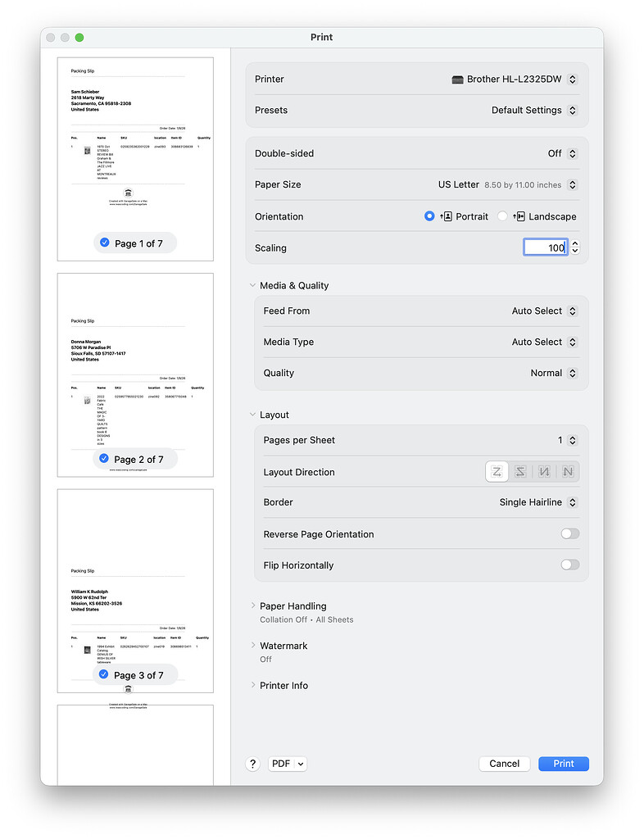Image resolution: width=644 pixels, height=839 pixels.
Task: Select the N-pattern layout direction icon
Action: [x=568, y=472]
